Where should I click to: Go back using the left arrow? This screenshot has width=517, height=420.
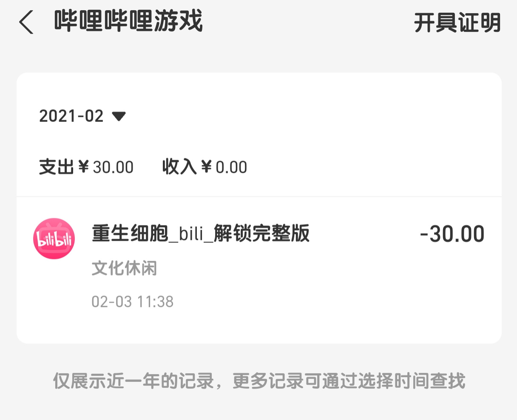26,22
